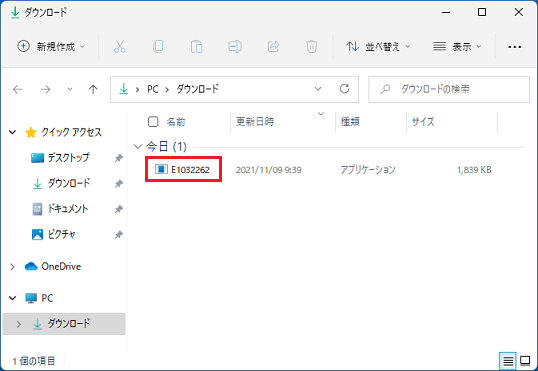Viewport: 538px width, 371px height.
Task: Click the pin icon next to デスクトップ
Action: (x=119, y=158)
